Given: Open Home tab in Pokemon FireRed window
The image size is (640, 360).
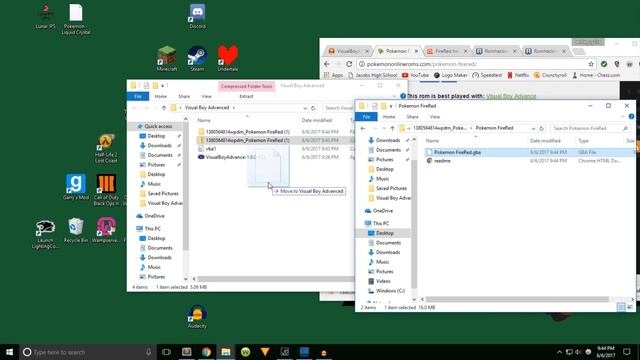Looking at the screenshot, I should 389,117.
